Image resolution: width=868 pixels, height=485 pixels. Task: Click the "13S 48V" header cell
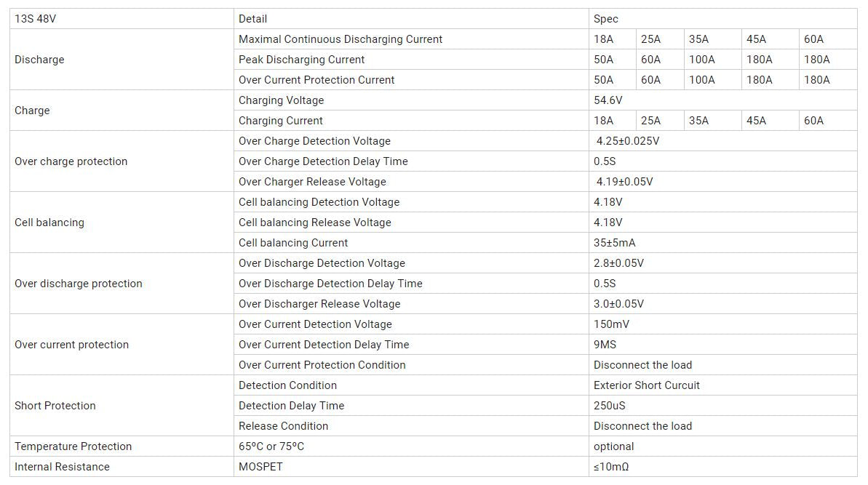coord(35,19)
